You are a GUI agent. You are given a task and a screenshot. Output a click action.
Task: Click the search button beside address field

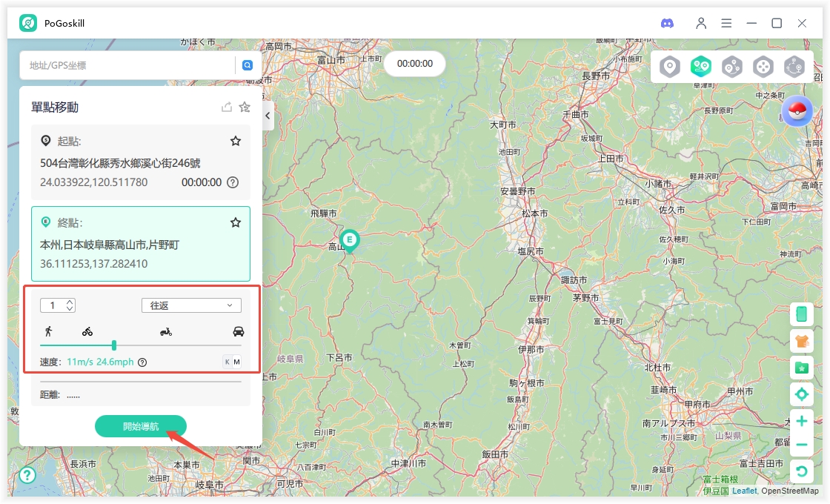[248, 65]
